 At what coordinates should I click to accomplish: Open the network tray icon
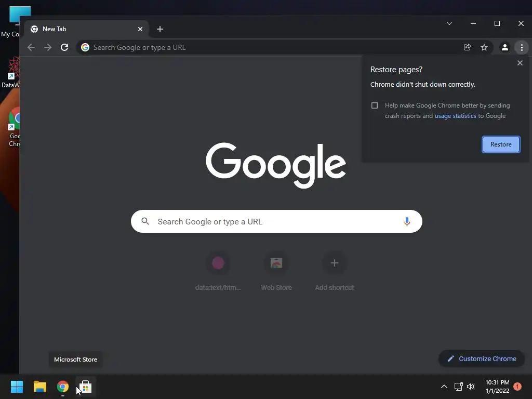(458, 387)
